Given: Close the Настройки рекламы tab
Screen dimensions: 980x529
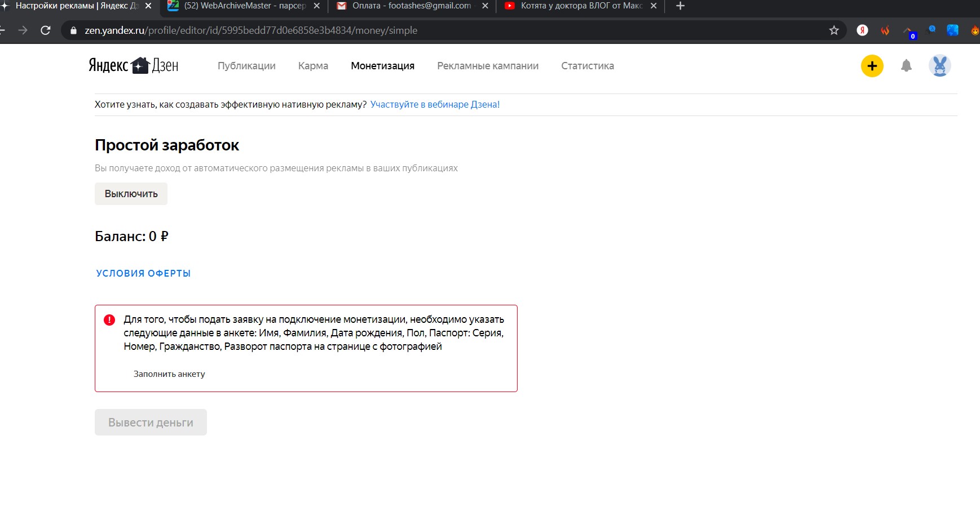Looking at the screenshot, I should click(148, 6).
